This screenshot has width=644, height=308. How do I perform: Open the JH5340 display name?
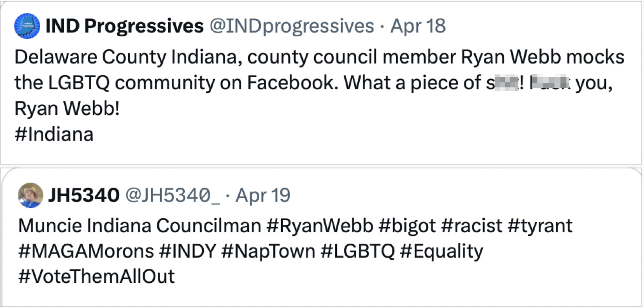[x=83, y=195]
